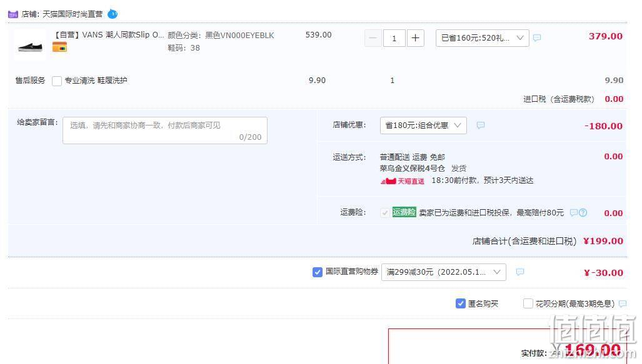This screenshot has width=642, height=364.
Task: Click the 鞋码: 38 size text
Action: pos(184,48)
